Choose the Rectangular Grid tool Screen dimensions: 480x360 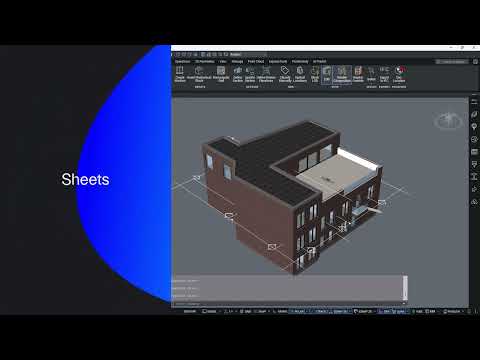pyautogui.click(x=221, y=74)
